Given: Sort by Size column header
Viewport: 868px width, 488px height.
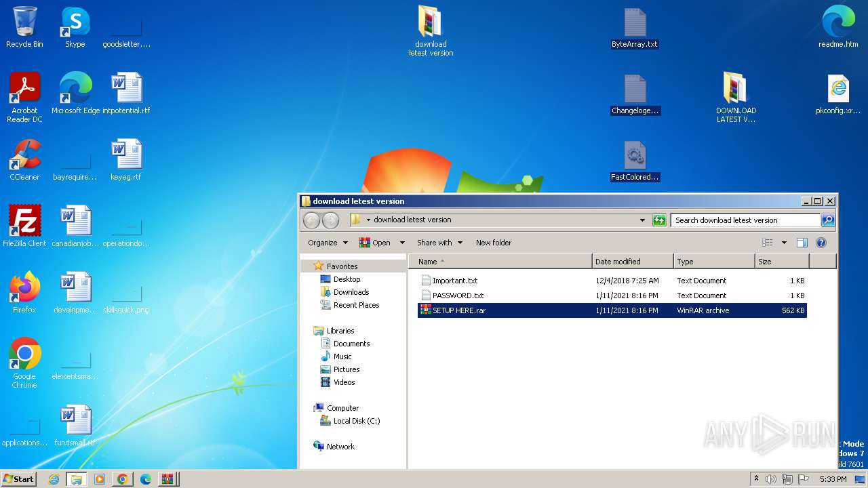Looking at the screenshot, I should [782, 262].
